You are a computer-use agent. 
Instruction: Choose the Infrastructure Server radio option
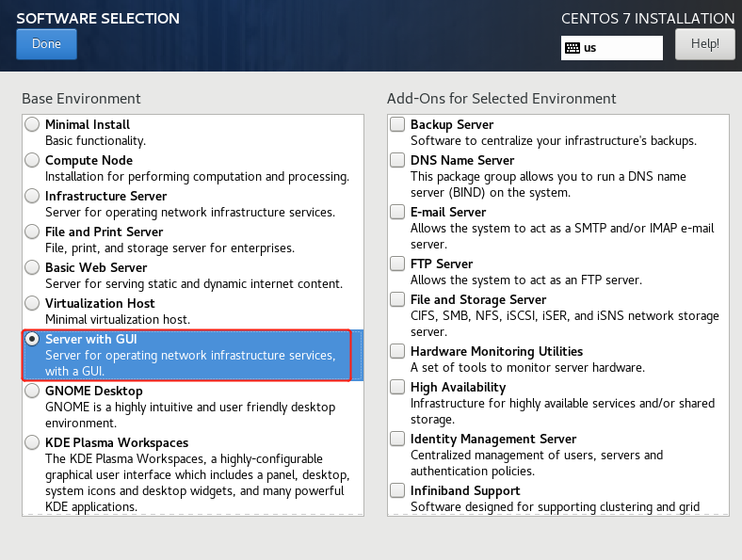32,196
